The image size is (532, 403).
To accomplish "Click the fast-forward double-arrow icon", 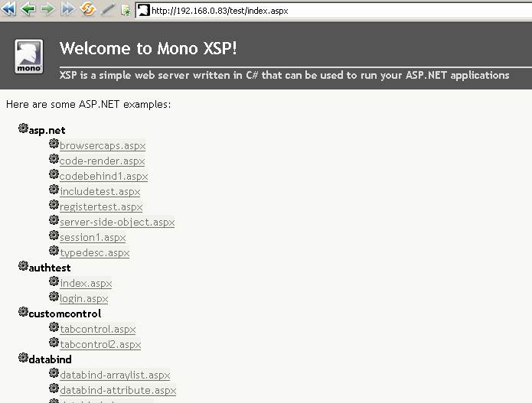I will 68,9.
